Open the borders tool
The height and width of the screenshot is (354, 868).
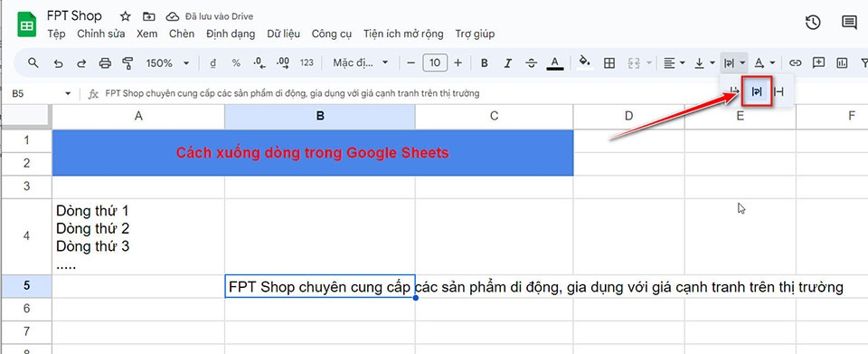coord(609,63)
